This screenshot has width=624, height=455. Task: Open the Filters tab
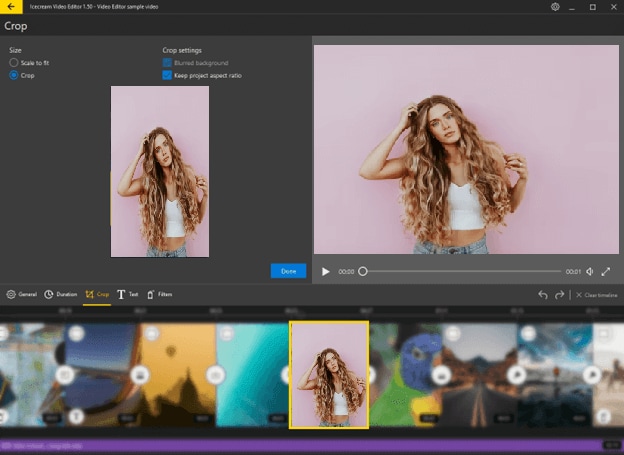click(x=160, y=295)
